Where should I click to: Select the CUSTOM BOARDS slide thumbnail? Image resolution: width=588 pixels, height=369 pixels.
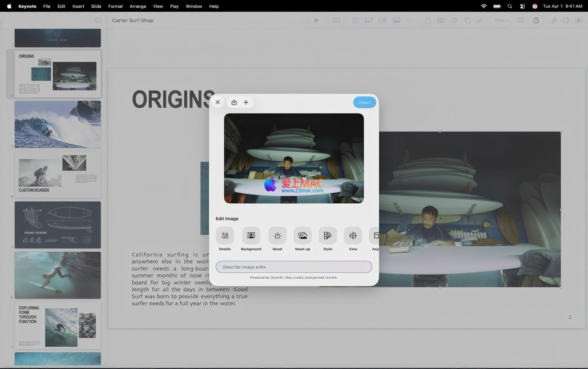(58, 174)
